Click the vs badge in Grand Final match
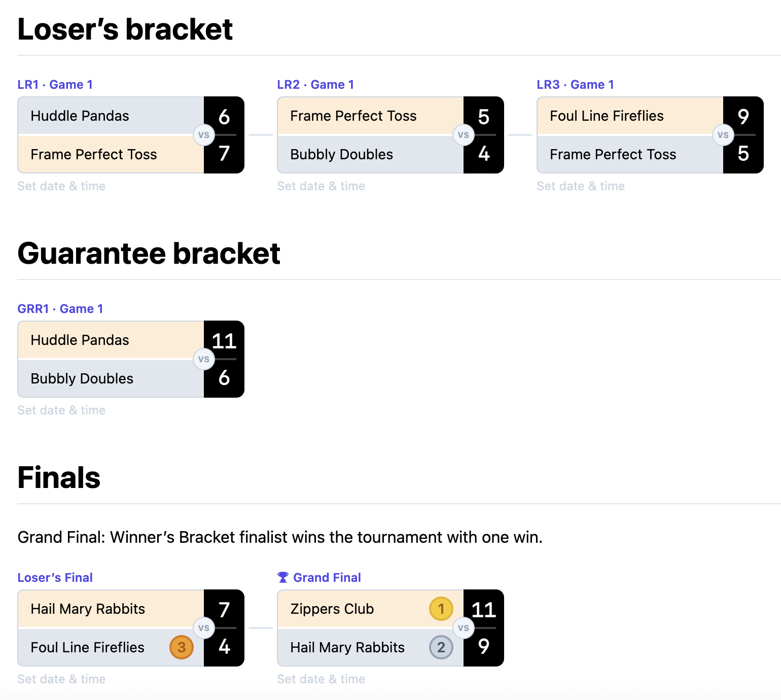 [x=464, y=628]
